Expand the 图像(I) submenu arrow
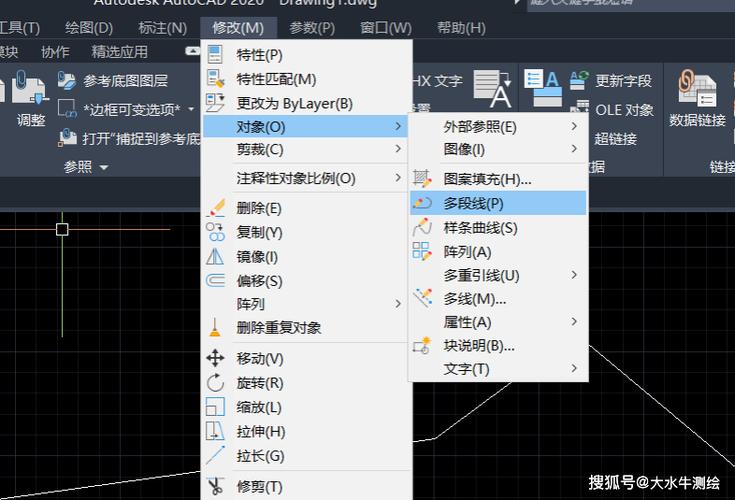The image size is (735, 500). (574, 149)
